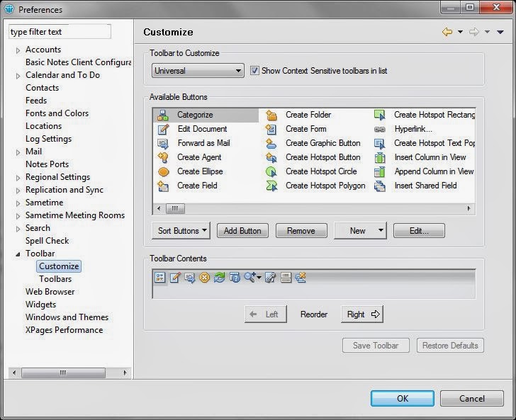Open the Toolbar to Customize dropdown

[198, 71]
